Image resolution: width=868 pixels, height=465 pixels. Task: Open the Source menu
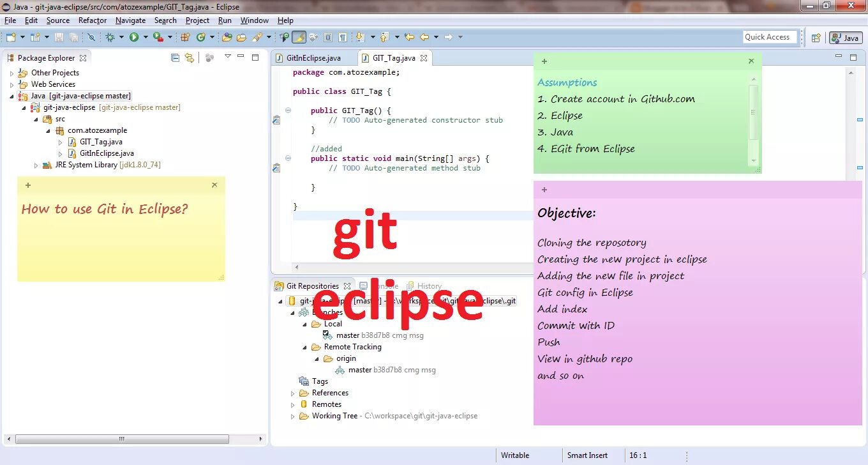pos(58,20)
